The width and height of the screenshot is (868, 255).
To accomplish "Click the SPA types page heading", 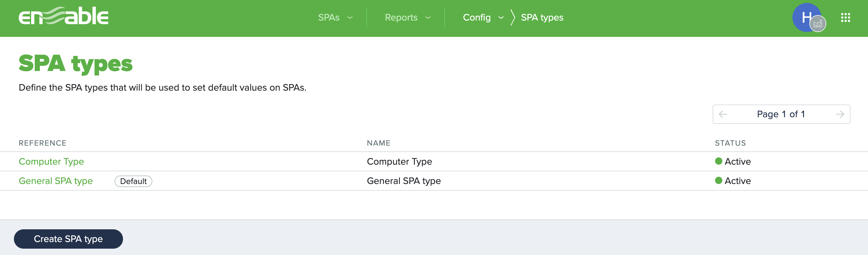I will (76, 64).
